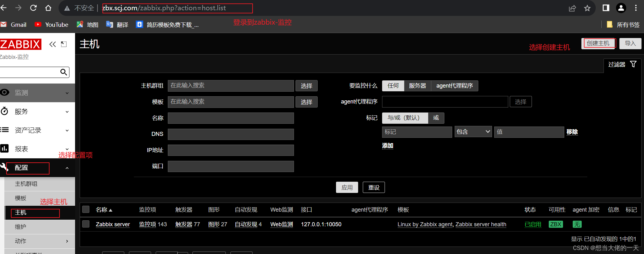This screenshot has width=644, height=254.
Task: Toggle the 过滤器 filter tab
Action: (x=622, y=65)
